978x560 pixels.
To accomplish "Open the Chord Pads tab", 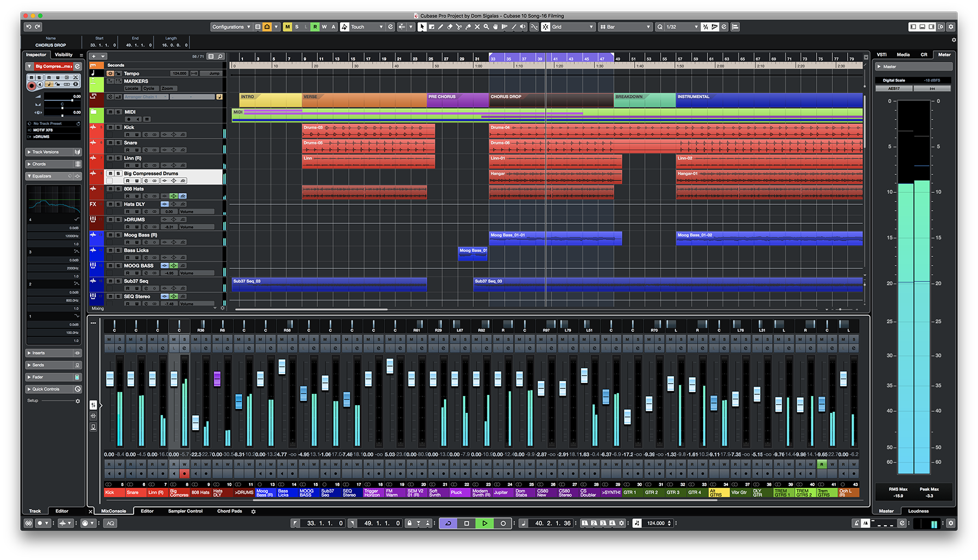I will 230,511.
